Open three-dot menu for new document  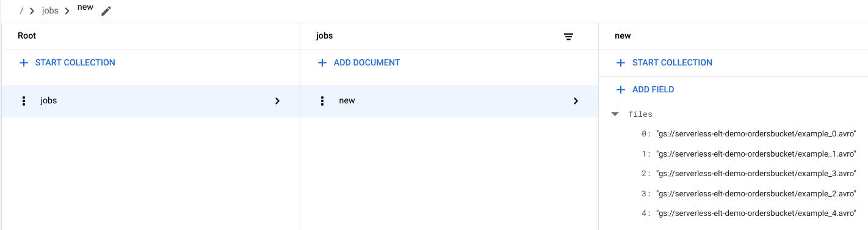(322, 101)
